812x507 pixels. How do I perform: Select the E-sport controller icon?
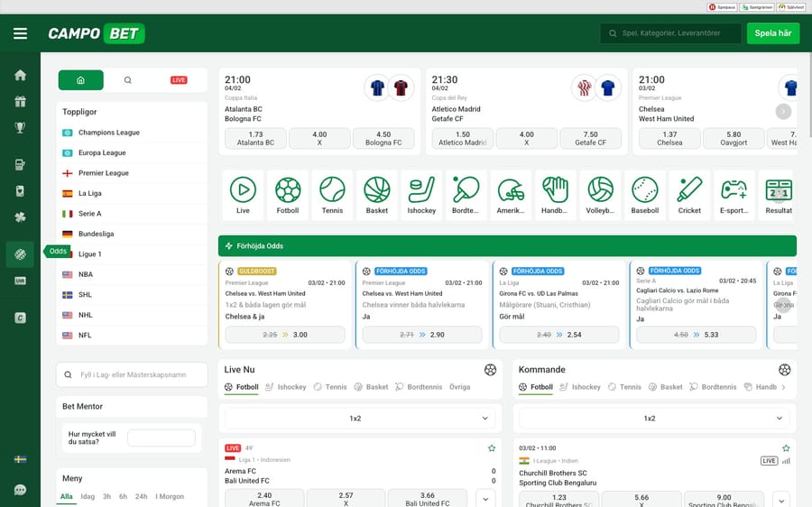734,195
